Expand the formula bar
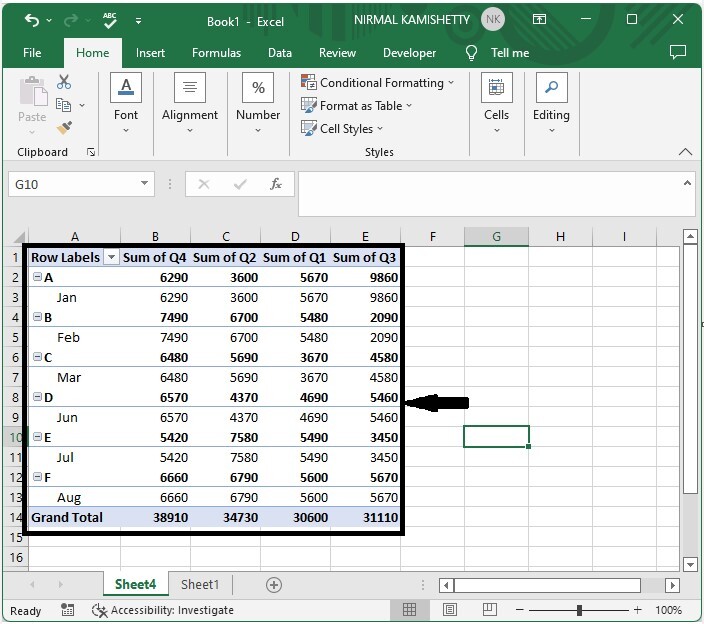This screenshot has height=624, width=704. 687,183
